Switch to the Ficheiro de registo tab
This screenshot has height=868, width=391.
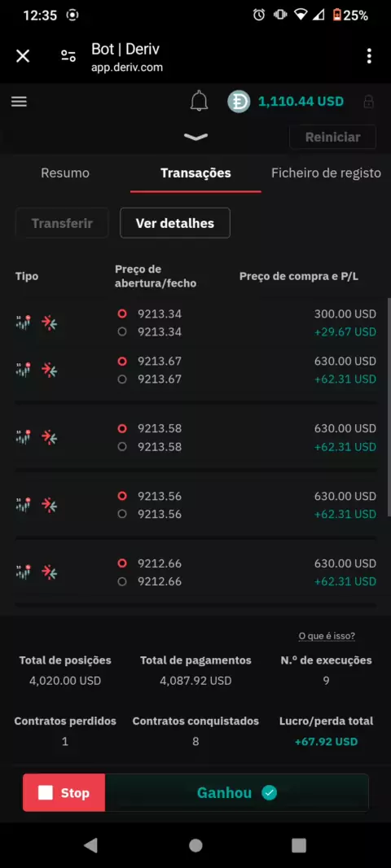coord(326,173)
